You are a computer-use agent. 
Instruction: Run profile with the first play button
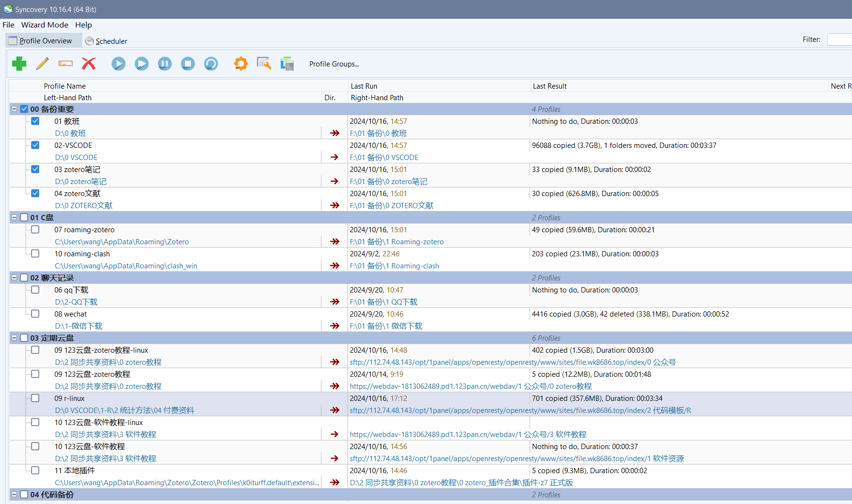(x=119, y=64)
